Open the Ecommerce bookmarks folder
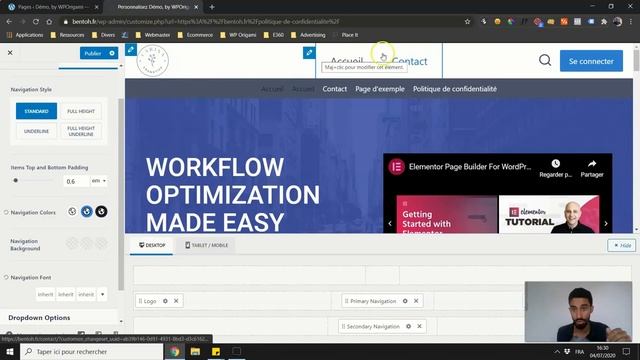This screenshot has height=360, width=640. coord(196,35)
